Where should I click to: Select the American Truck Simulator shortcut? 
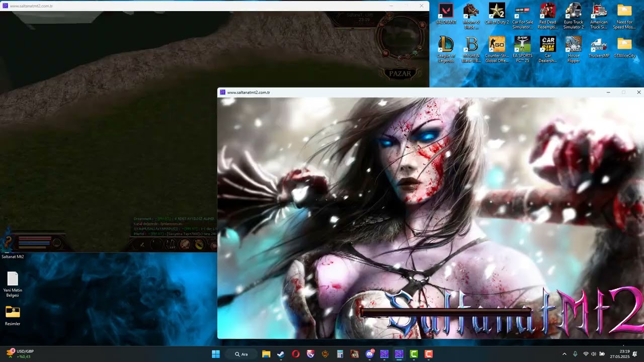599,16
